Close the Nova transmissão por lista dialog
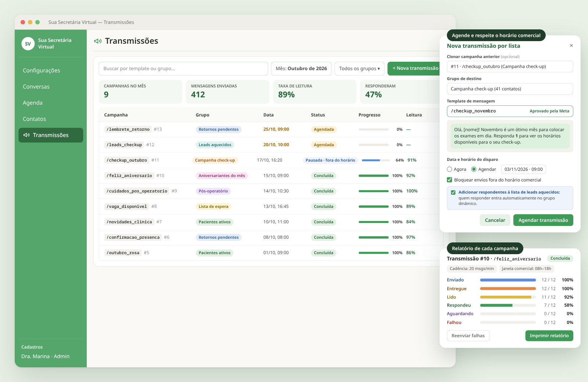The height and width of the screenshot is (382, 588). (x=571, y=46)
